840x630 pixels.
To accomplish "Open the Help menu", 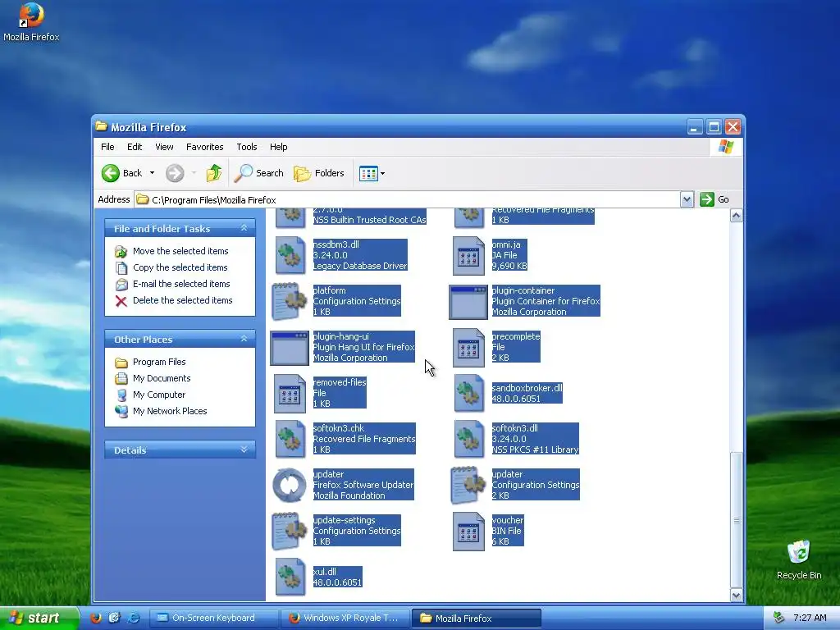I will click(279, 147).
